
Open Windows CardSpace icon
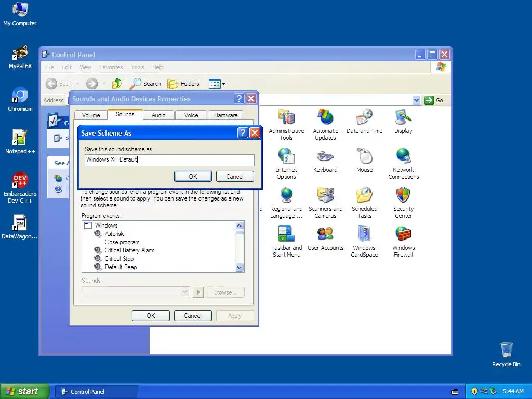[364, 241]
